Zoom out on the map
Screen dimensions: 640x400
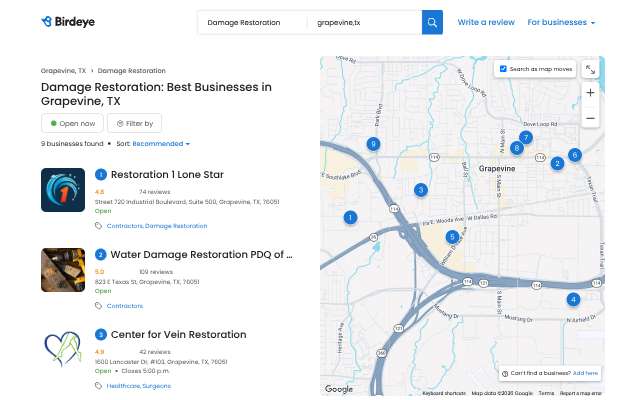coord(590,118)
